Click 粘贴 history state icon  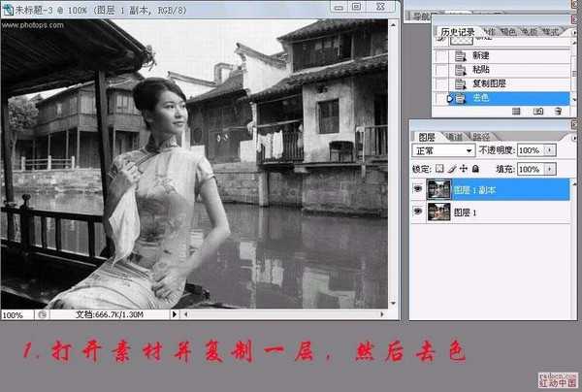point(460,69)
